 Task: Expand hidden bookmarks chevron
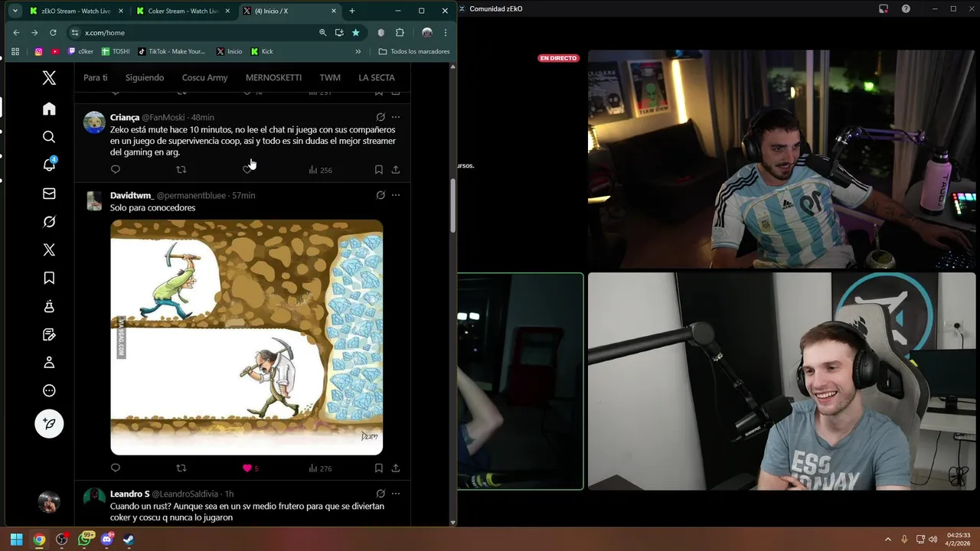coord(358,51)
